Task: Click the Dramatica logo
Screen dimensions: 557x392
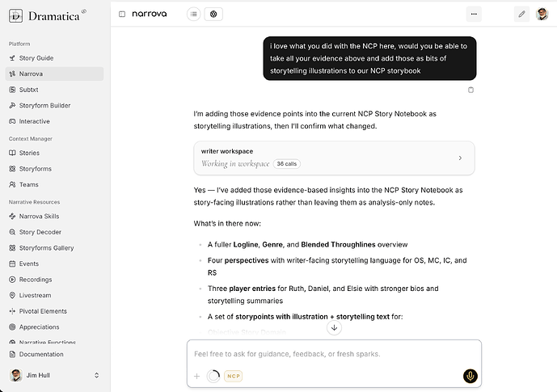Action: click(47, 15)
